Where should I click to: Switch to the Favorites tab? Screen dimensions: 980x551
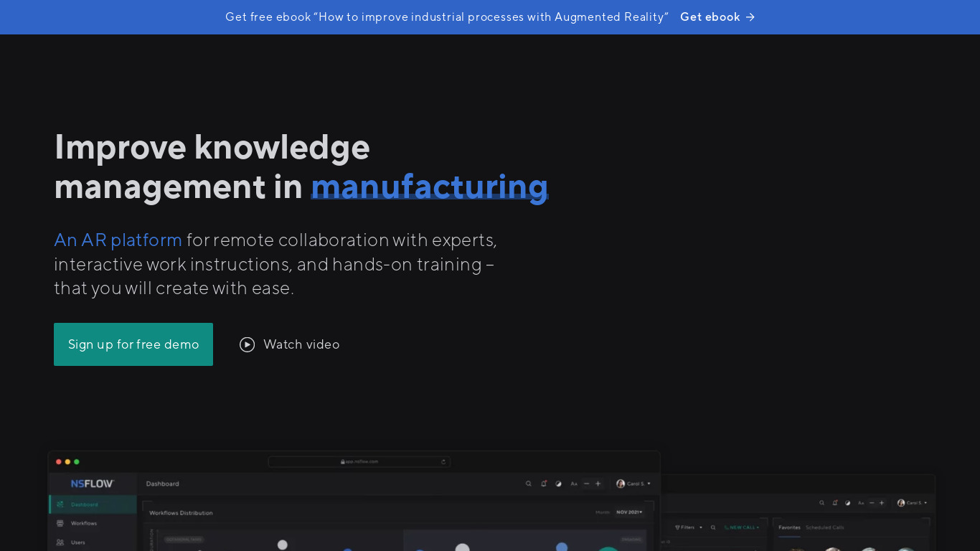point(790,527)
